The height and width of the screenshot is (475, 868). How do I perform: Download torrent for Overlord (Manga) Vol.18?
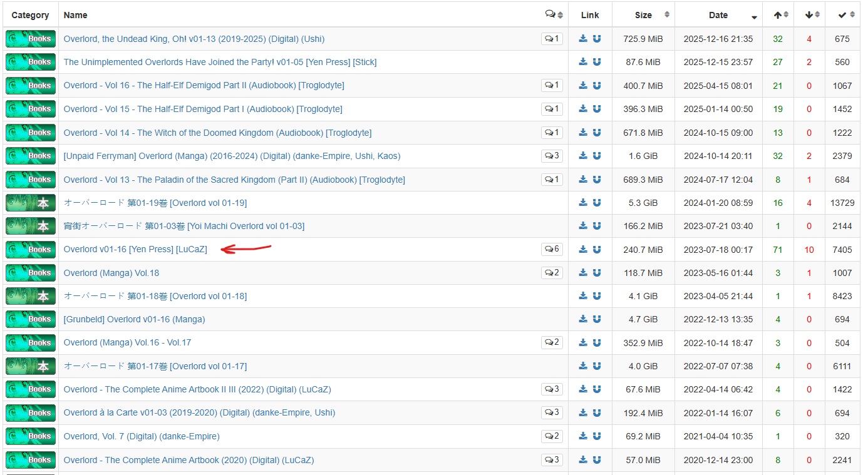click(583, 272)
